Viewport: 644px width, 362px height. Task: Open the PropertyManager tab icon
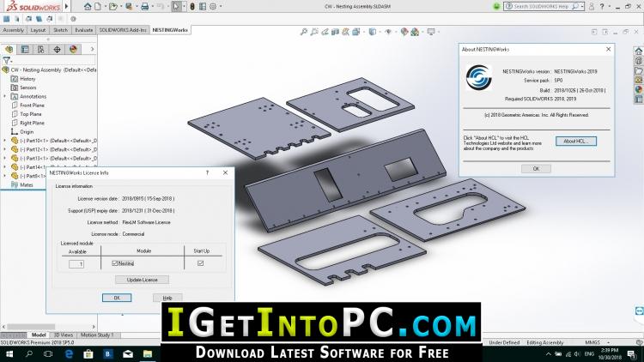25,49
